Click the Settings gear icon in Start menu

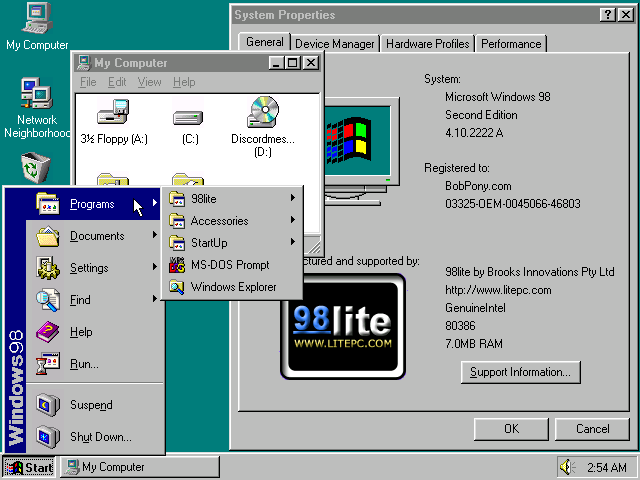pos(48,268)
